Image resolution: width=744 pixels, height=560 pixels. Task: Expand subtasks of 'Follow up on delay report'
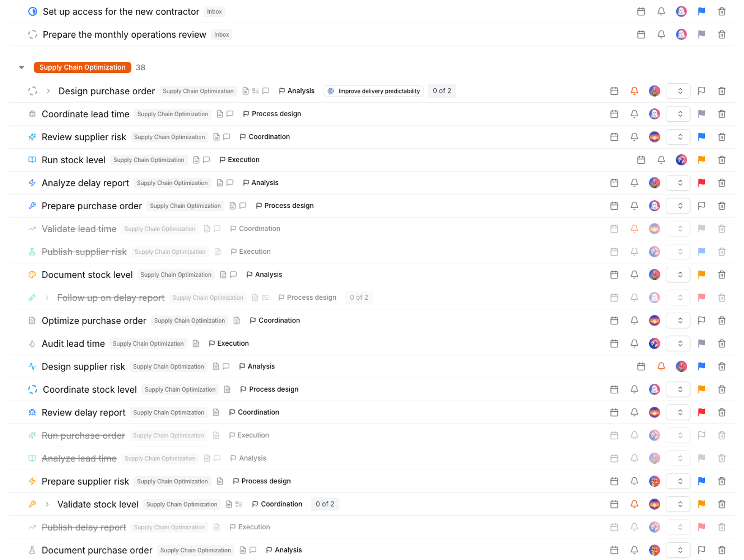(47, 297)
